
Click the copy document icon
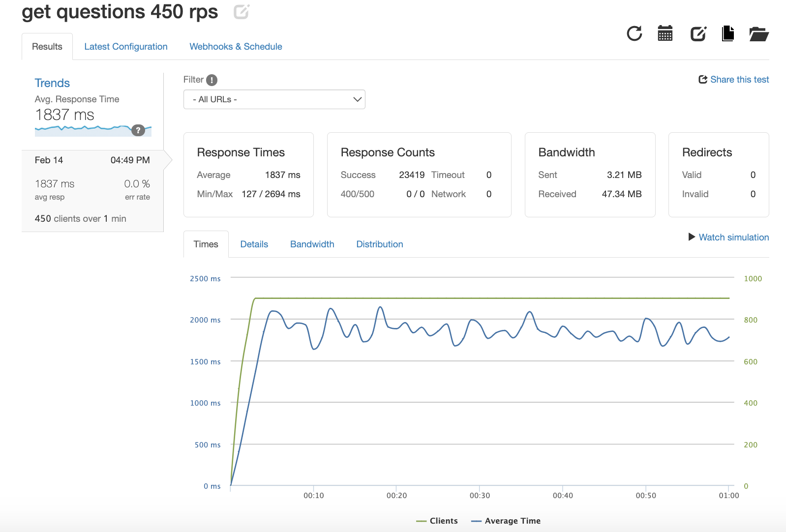[728, 33]
